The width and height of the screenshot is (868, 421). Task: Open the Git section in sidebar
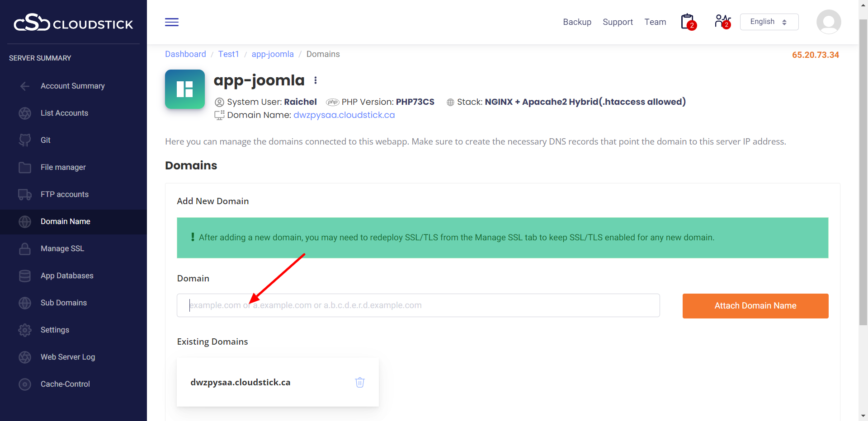pyautogui.click(x=45, y=140)
